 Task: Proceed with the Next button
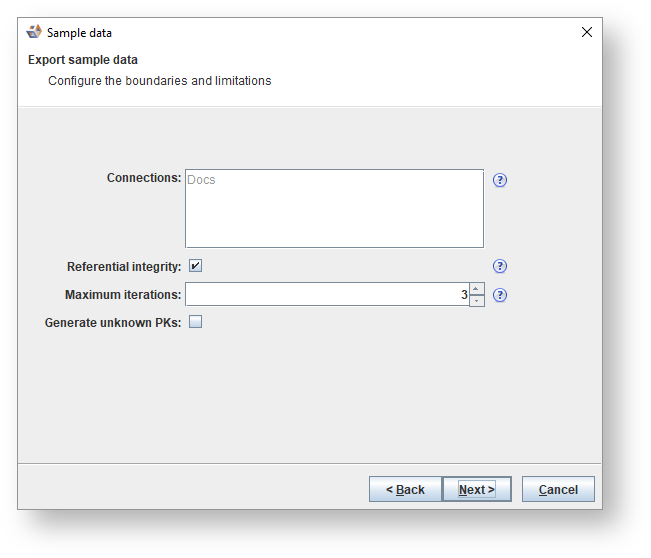[x=477, y=489]
